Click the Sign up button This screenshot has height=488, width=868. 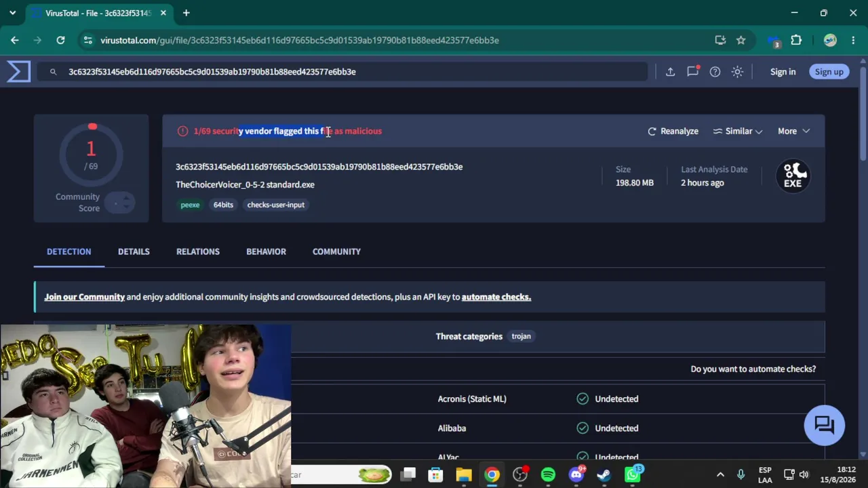(829, 72)
